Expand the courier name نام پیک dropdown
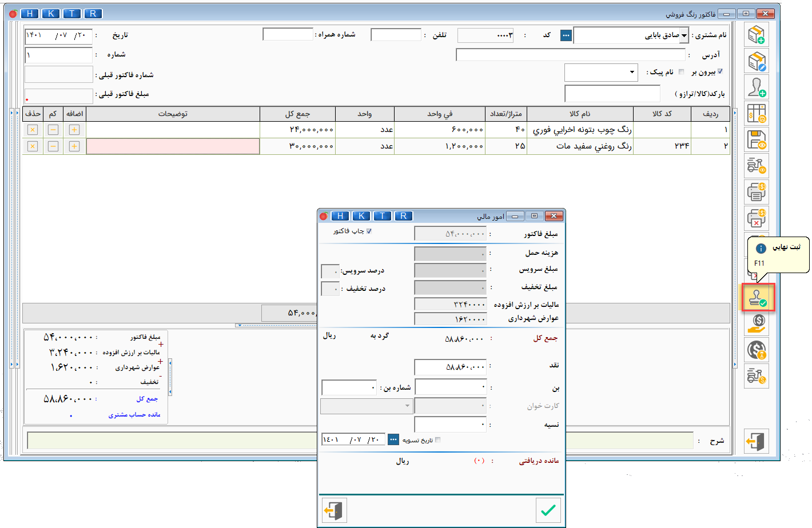Screen dimensions: 812x528 coord(632,73)
